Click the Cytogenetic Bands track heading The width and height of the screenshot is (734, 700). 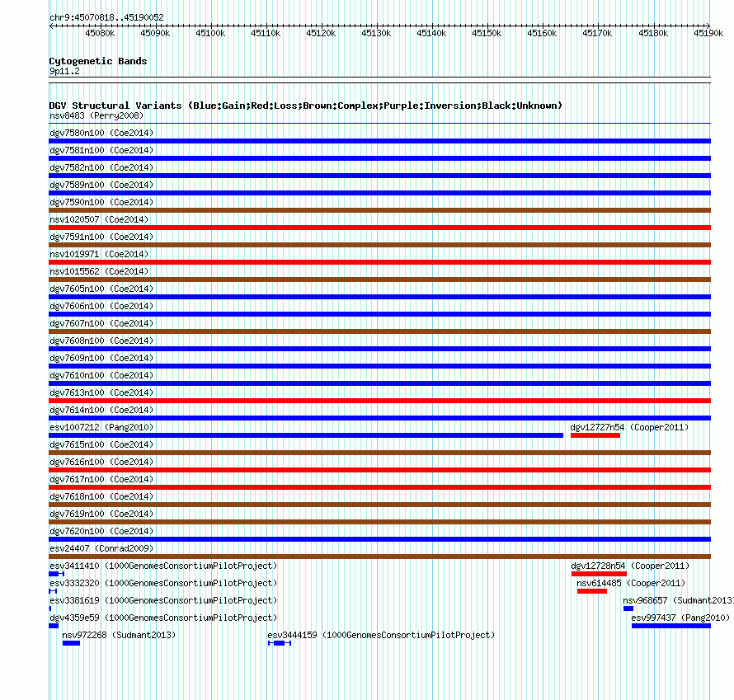[x=98, y=61]
